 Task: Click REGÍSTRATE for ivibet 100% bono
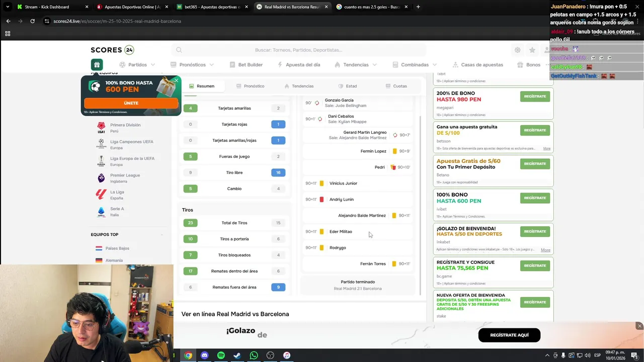pyautogui.click(x=535, y=198)
